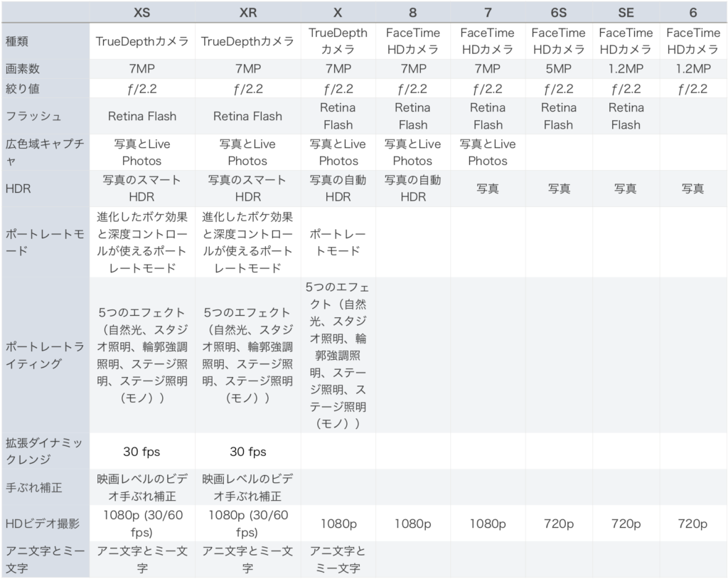Select the 1.2MP cell for SE

pyautogui.click(x=626, y=69)
